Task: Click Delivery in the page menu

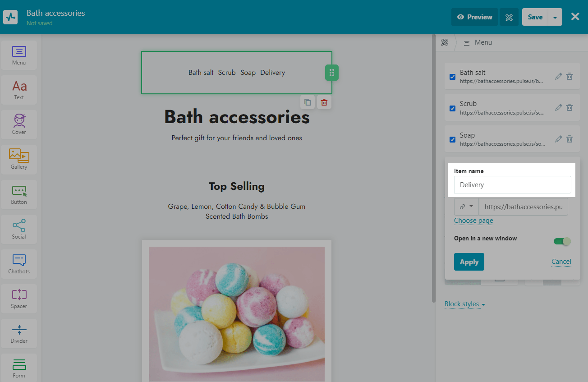Action: 272,73
